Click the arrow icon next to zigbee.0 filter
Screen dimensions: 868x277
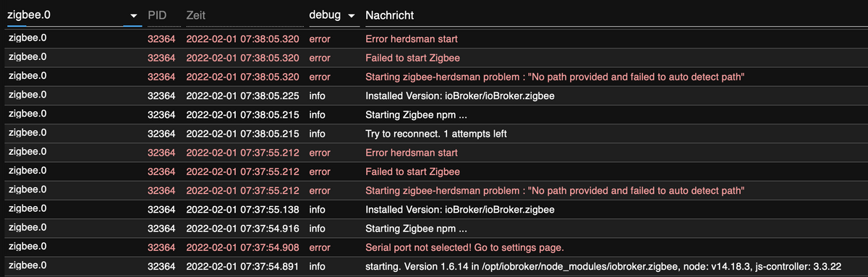133,16
